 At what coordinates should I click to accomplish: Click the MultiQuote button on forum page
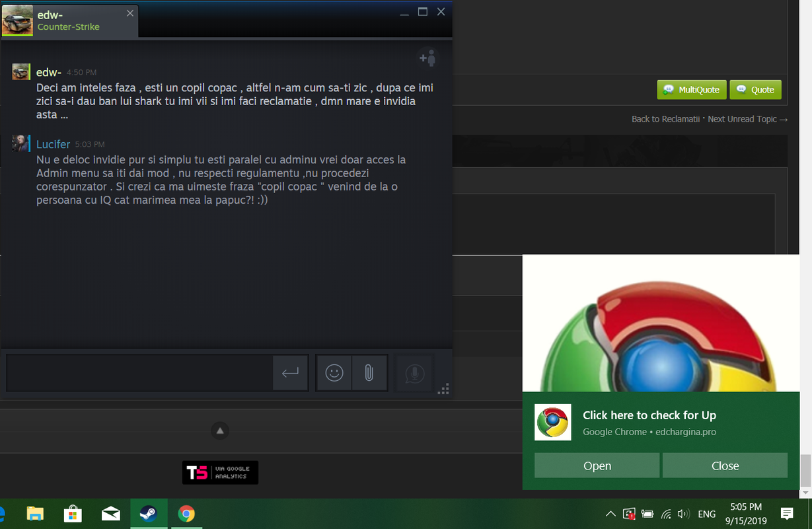(x=692, y=89)
